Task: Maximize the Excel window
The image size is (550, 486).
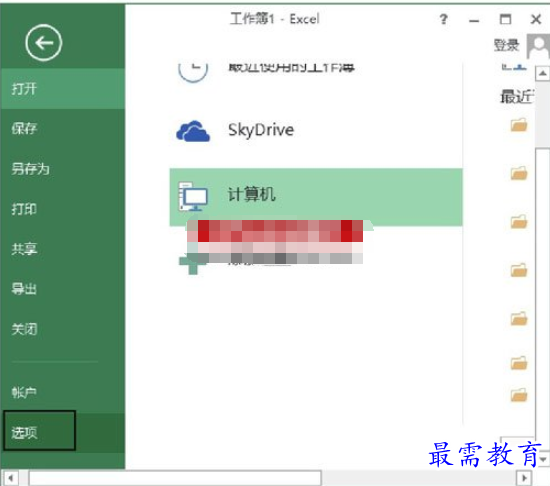Action: tap(505, 19)
